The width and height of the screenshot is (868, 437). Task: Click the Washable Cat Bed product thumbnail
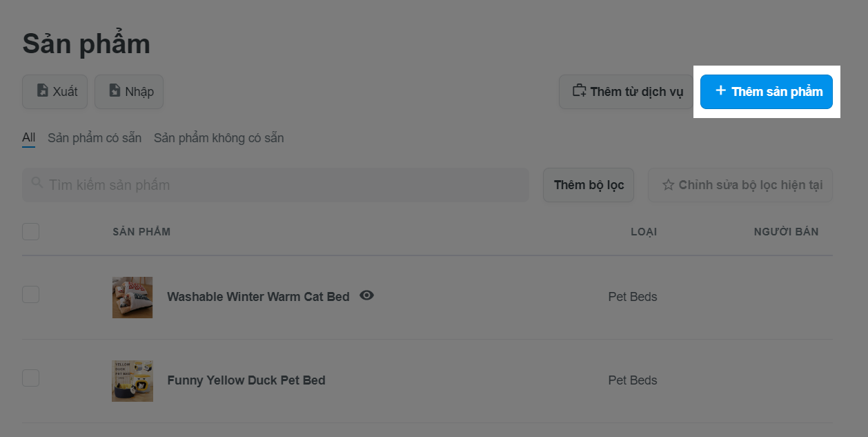tap(132, 298)
